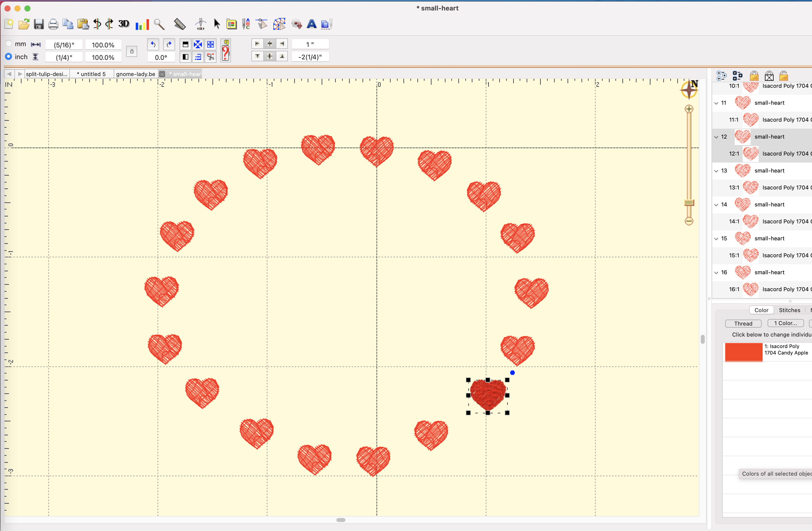The width and height of the screenshot is (812, 531).
Task: Click the light blue expand tree icon
Action: pyautogui.click(x=721, y=76)
